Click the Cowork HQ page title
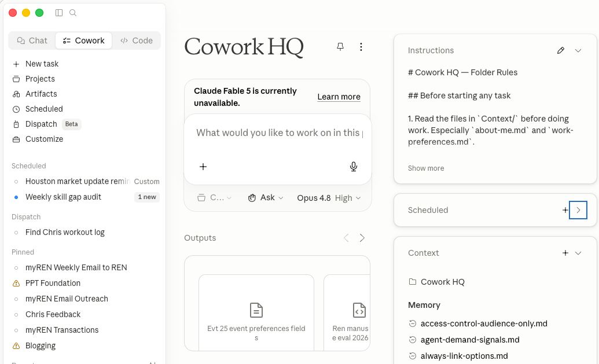 [x=244, y=47]
